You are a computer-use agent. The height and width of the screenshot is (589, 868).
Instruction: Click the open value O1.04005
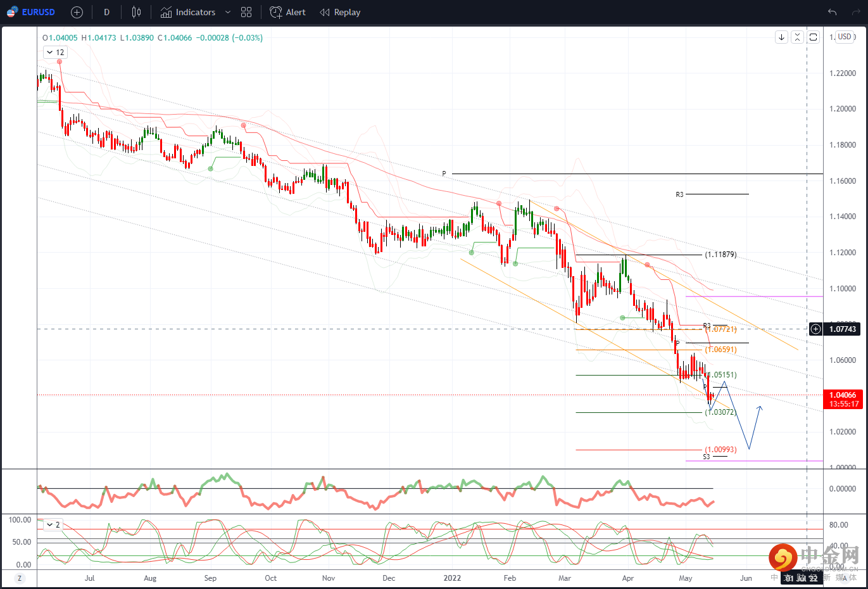click(60, 38)
